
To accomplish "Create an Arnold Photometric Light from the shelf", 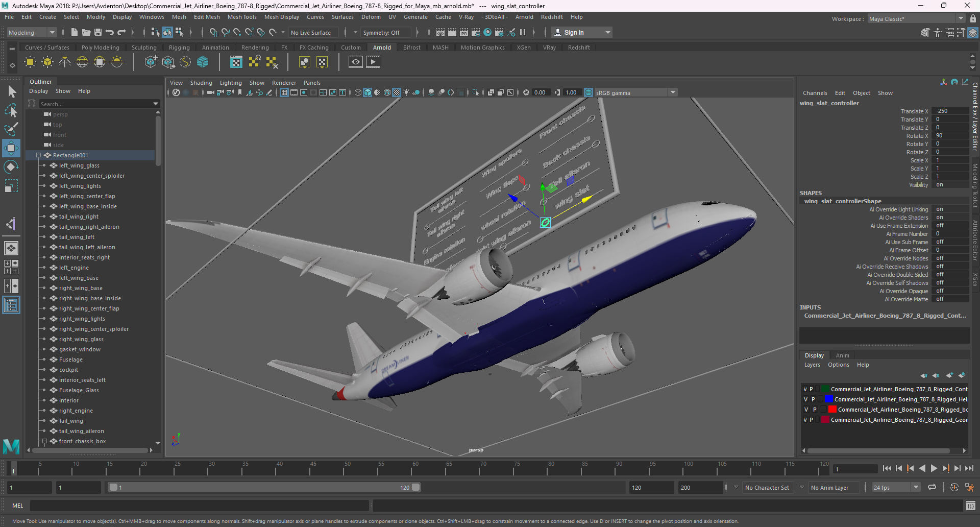I will (x=65, y=62).
